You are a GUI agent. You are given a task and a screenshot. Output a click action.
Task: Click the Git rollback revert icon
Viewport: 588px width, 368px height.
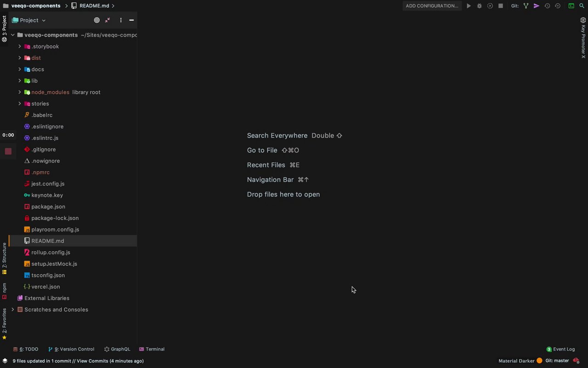558,6
